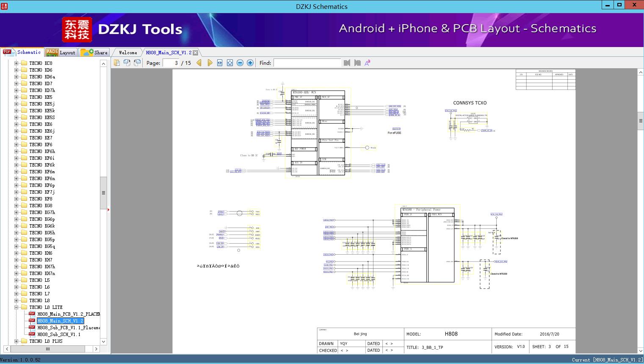
Task: Go to the previous page arrow
Action: (x=199, y=63)
